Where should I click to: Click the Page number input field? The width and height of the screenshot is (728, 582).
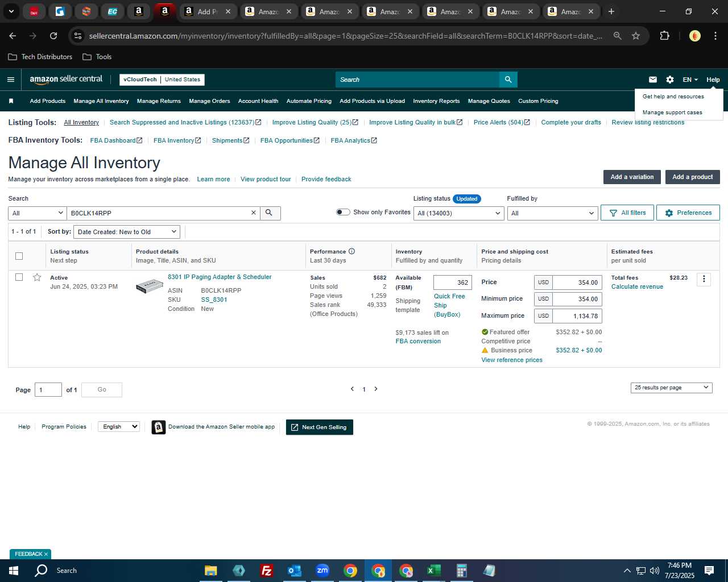(x=48, y=389)
